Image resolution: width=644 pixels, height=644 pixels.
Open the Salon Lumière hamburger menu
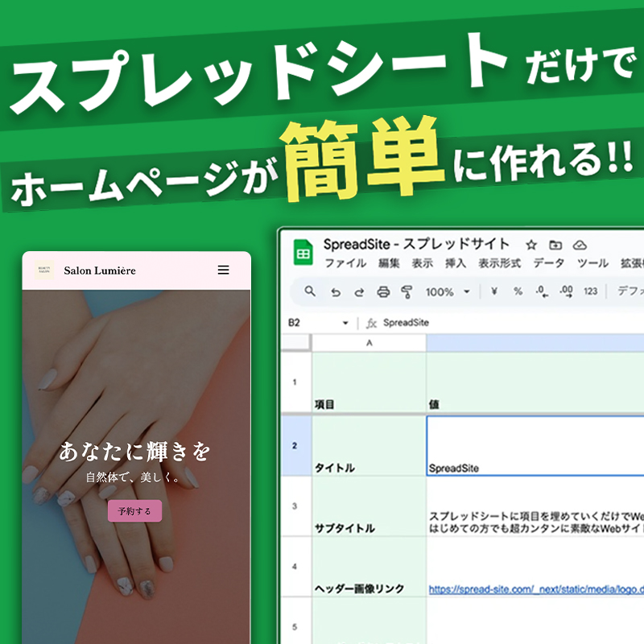click(x=224, y=270)
